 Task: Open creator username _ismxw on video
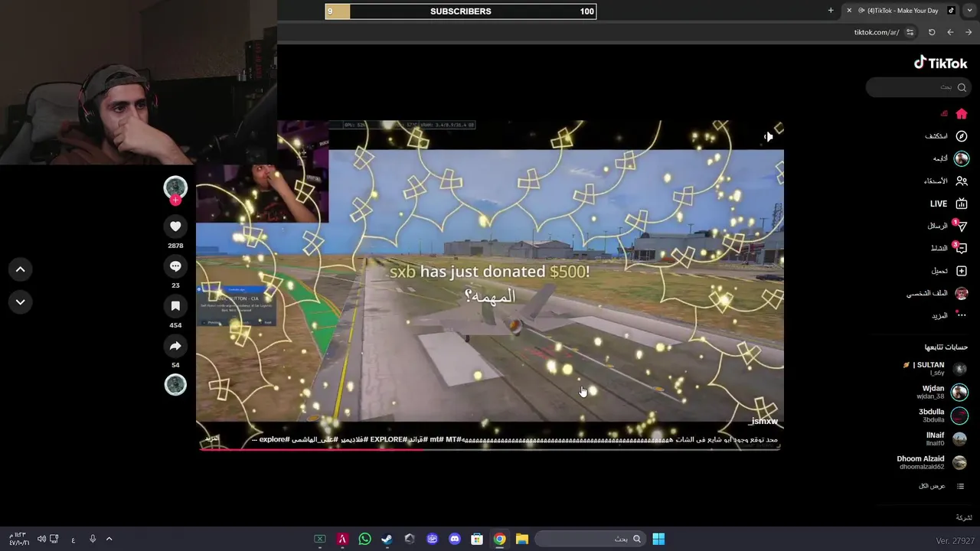click(x=763, y=422)
